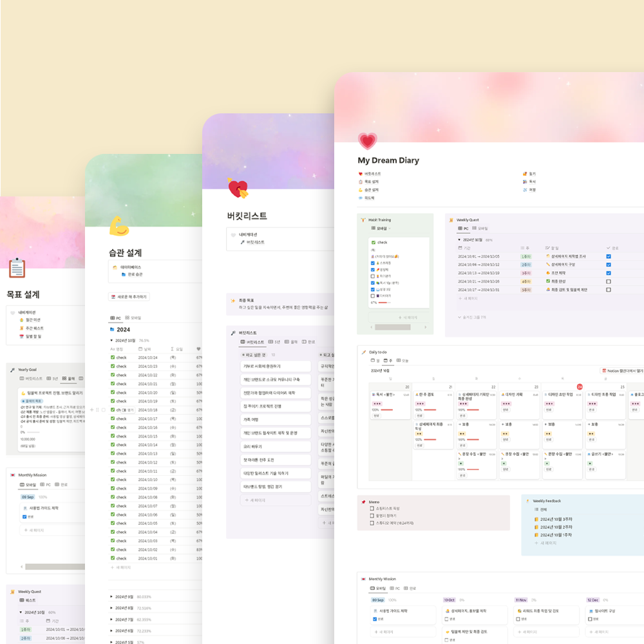
Task: Click the 최종 목표 sparkle icon on 버킷리스트 page
Action: [x=233, y=301]
